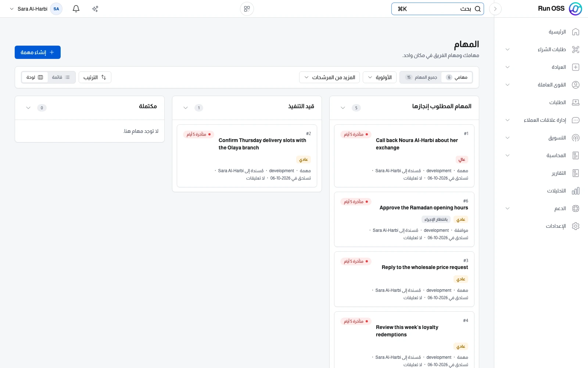Expand المحاسبة submenu chevron
Viewport: 588px width, 368px height.
(508, 156)
